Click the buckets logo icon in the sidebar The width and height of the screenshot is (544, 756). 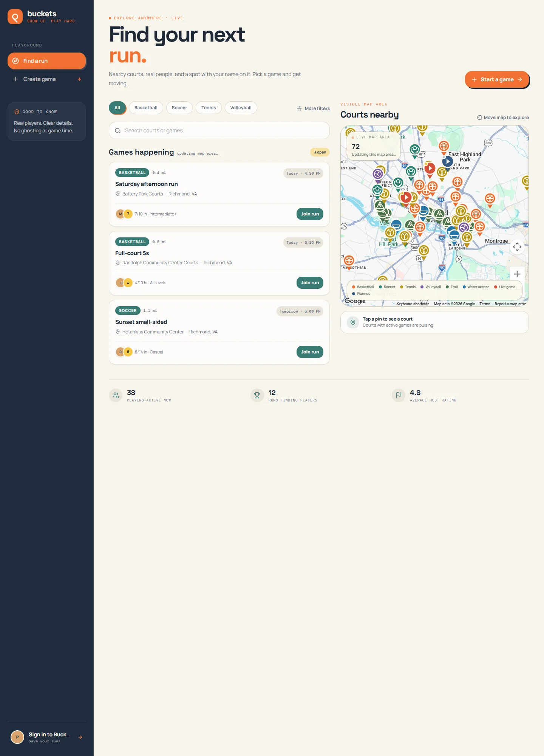click(15, 17)
